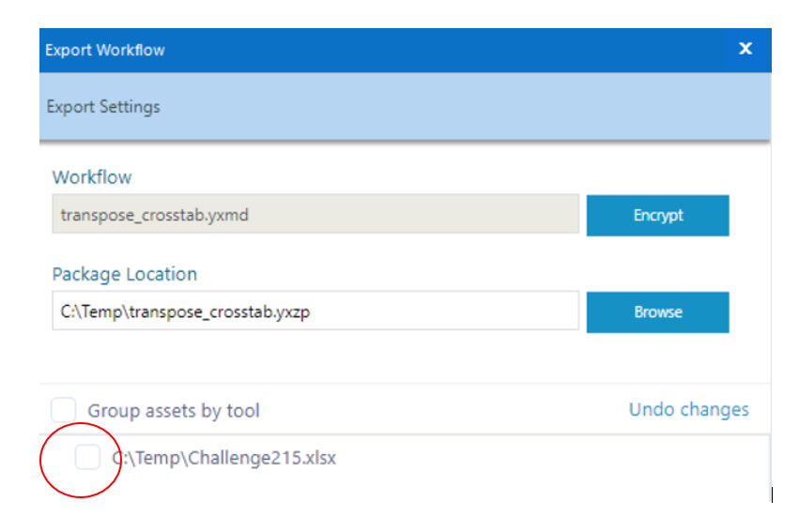Check the Challenge215.xlsx asset checkbox
This screenshot has height=532, width=799.
pyautogui.click(x=87, y=458)
